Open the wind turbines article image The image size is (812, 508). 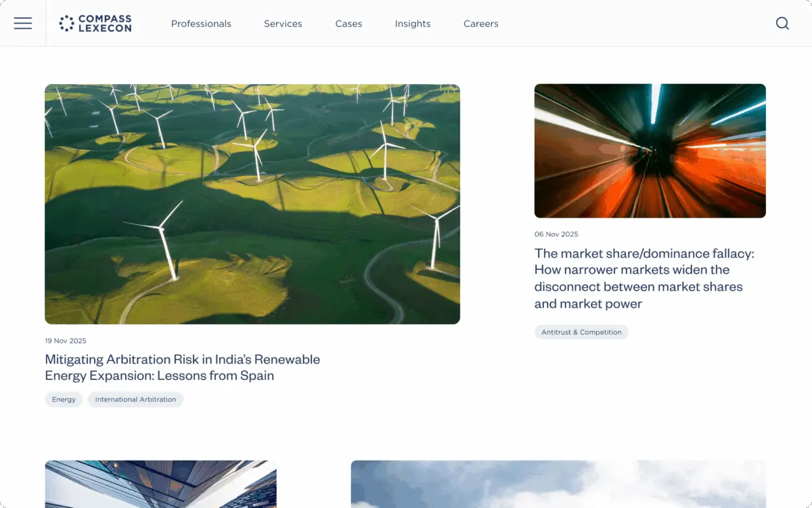coord(252,204)
